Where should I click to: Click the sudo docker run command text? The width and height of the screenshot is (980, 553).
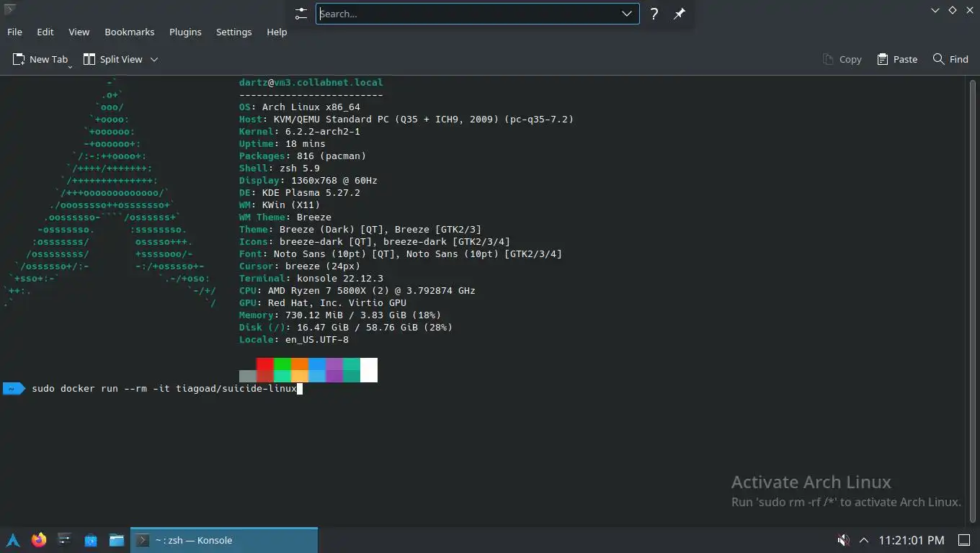coord(164,388)
